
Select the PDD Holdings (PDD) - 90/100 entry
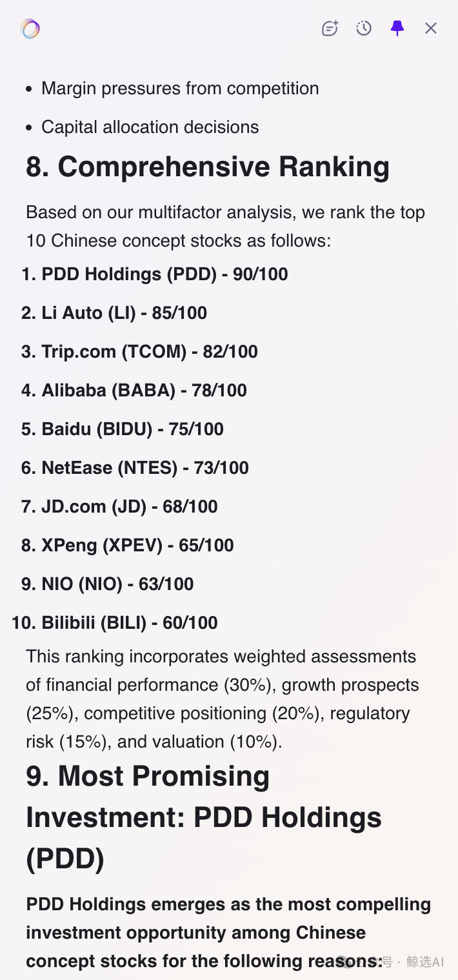[164, 274]
